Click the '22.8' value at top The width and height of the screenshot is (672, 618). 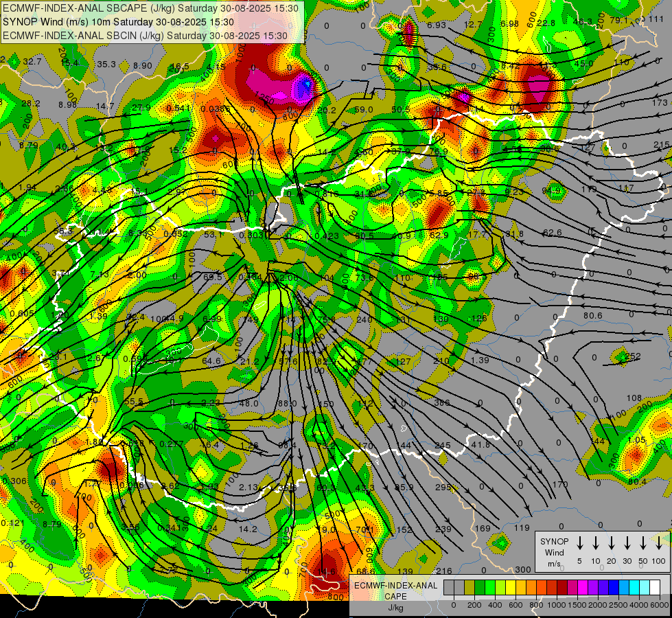coord(546,23)
